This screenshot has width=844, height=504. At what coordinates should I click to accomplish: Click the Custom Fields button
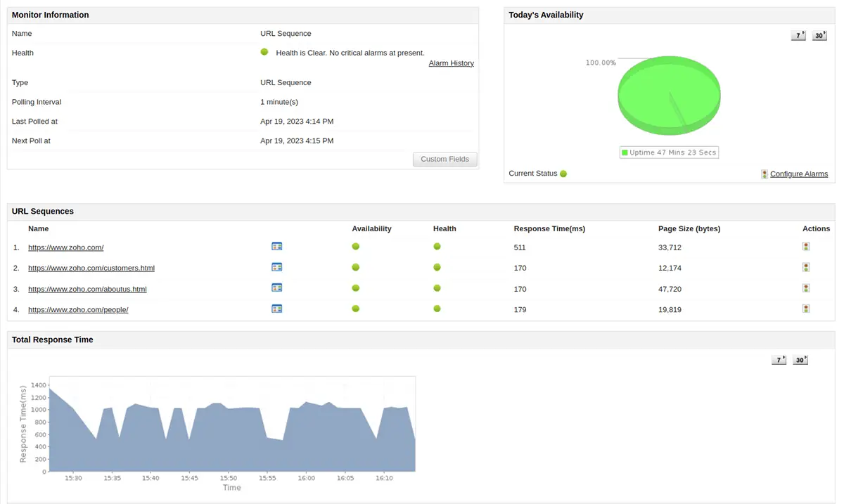pyautogui.click(x=445, y=159)
